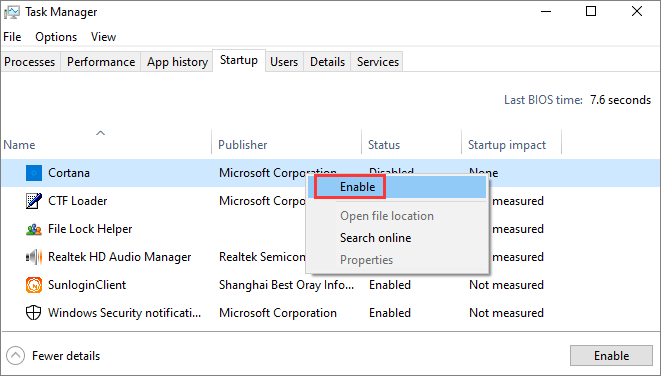Open the File menu
661x376 pixels.
[x=12, y=37]
